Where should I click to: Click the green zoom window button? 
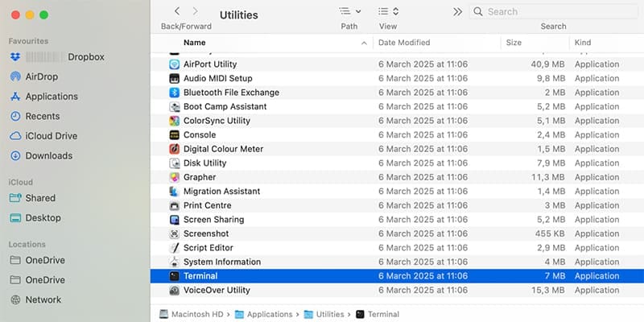44,15
